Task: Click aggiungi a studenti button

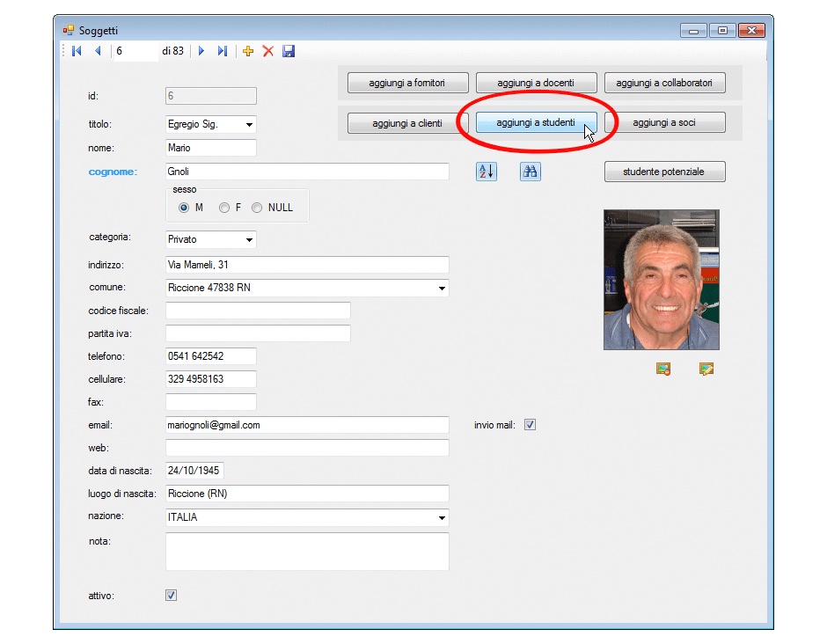Action: (536, 122)
